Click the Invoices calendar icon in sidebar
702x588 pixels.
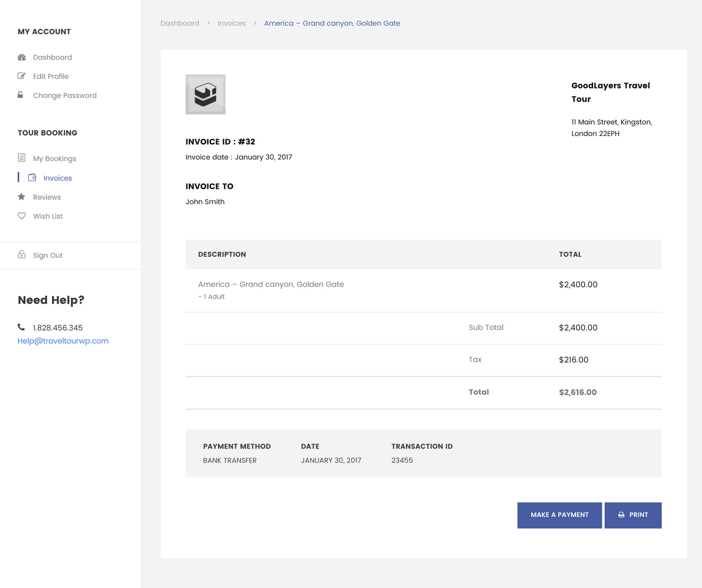(32, 177)
